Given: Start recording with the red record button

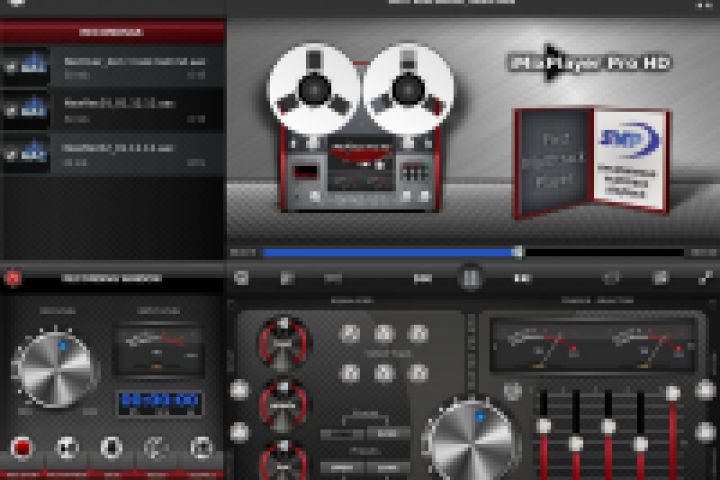Looking at the screenshot, I should point(22,447).
